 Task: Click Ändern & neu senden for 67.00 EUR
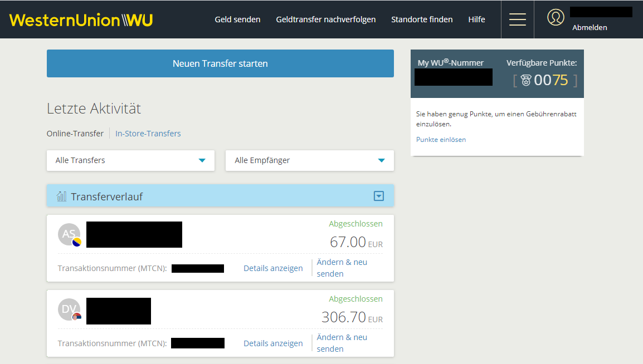pos(342,268)
